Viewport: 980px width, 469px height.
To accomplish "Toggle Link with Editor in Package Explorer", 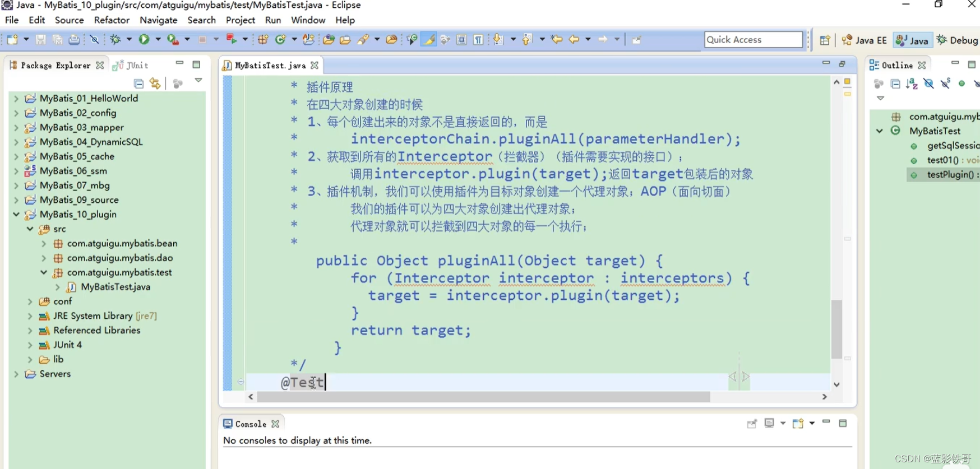I will coord(155,83).
